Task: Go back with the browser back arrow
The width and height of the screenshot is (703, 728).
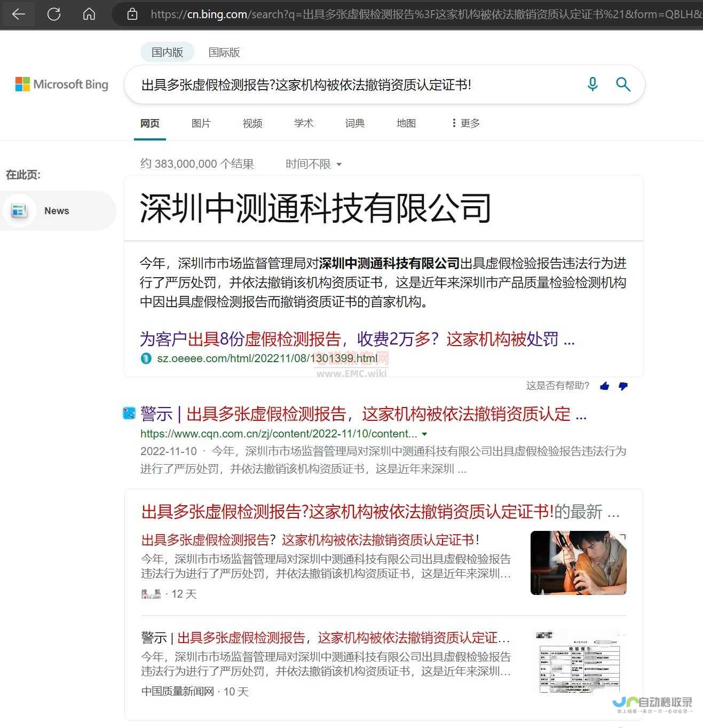Action: 19,14
